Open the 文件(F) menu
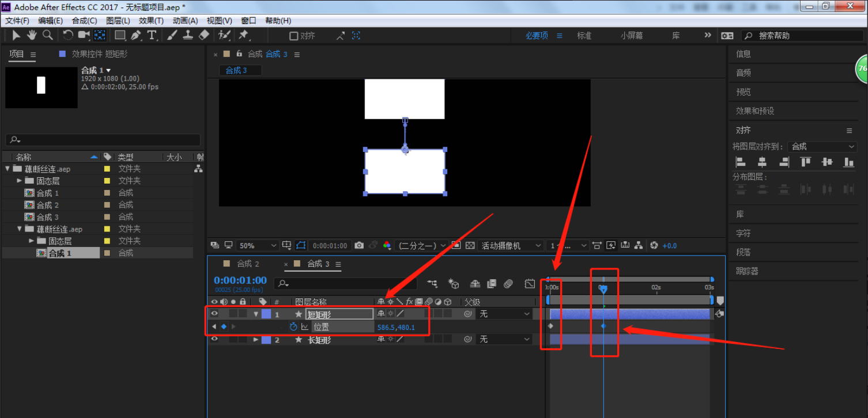 (17, 20)
